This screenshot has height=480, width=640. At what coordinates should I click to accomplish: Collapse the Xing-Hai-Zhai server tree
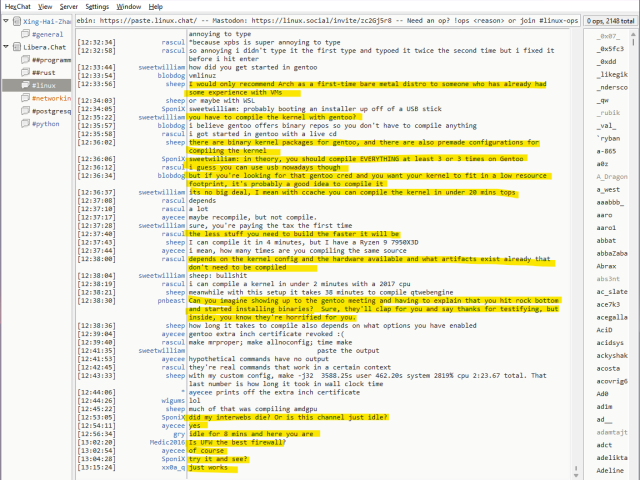click(x=8, y=20)
